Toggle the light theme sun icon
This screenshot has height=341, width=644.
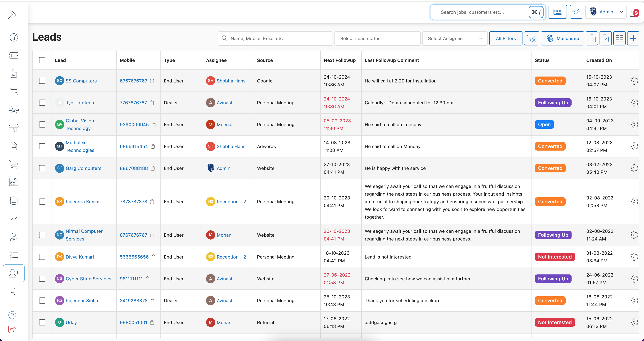pyautogui.click(x=576, y=12)
